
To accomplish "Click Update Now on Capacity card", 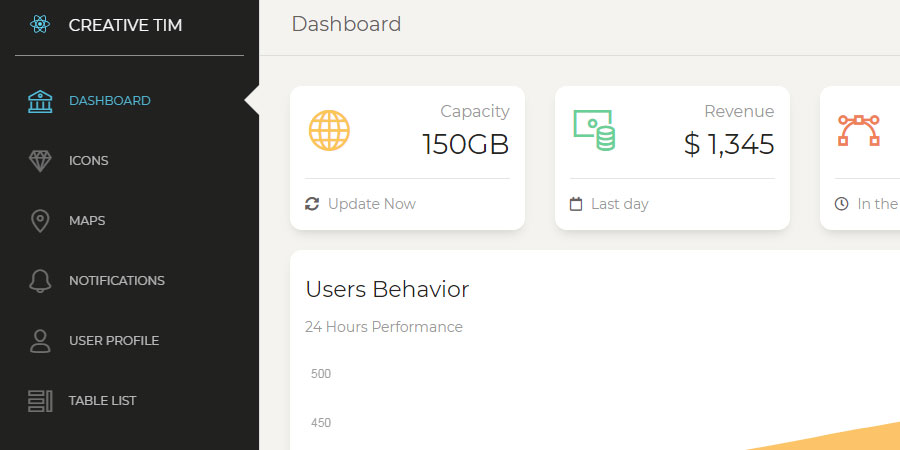I will (x=371, y=204).
